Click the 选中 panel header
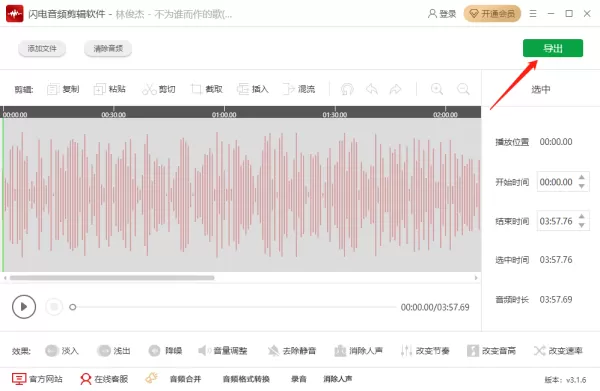 pos(540,89)
